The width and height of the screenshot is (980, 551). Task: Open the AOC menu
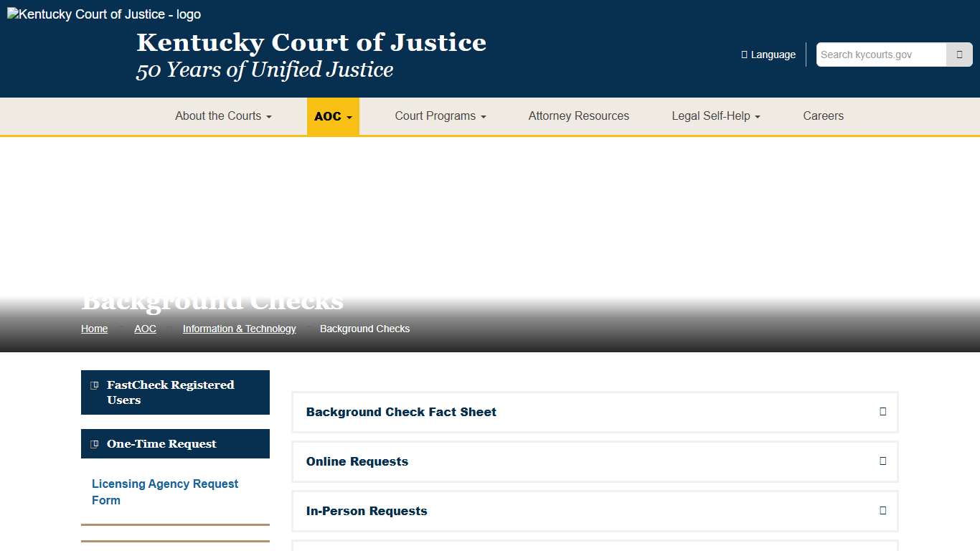[x=332, y=116]
